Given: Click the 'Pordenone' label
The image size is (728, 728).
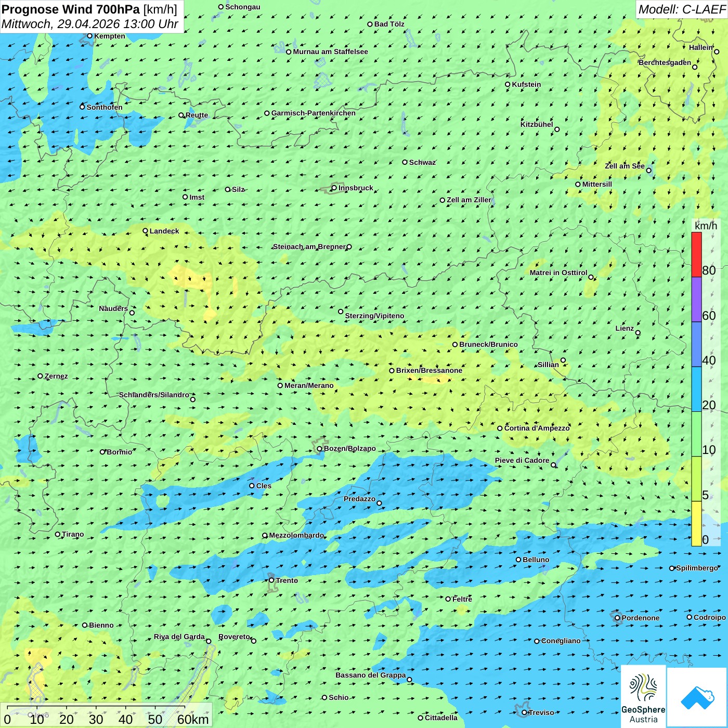Looking at the screenshot, I should point(641,618).
